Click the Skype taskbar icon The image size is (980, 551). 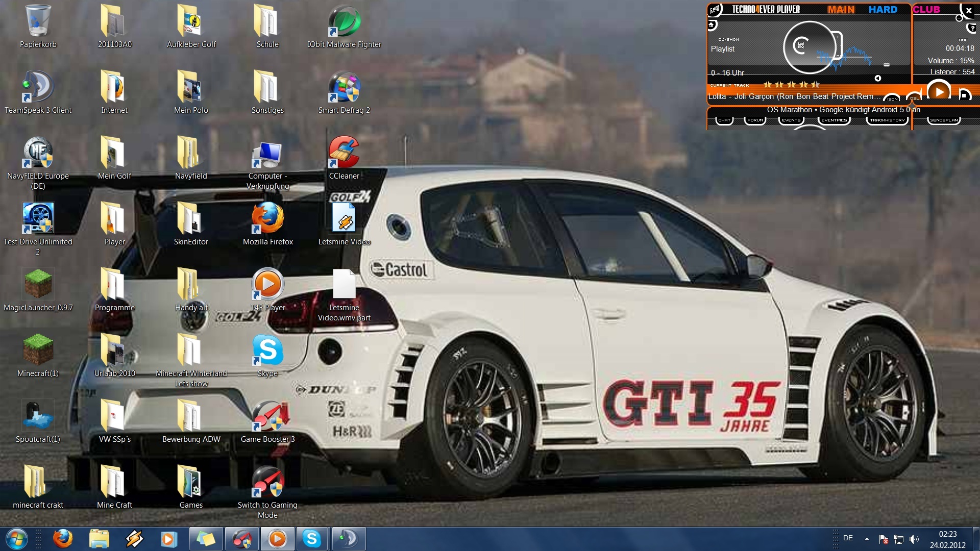pos(311,539)
